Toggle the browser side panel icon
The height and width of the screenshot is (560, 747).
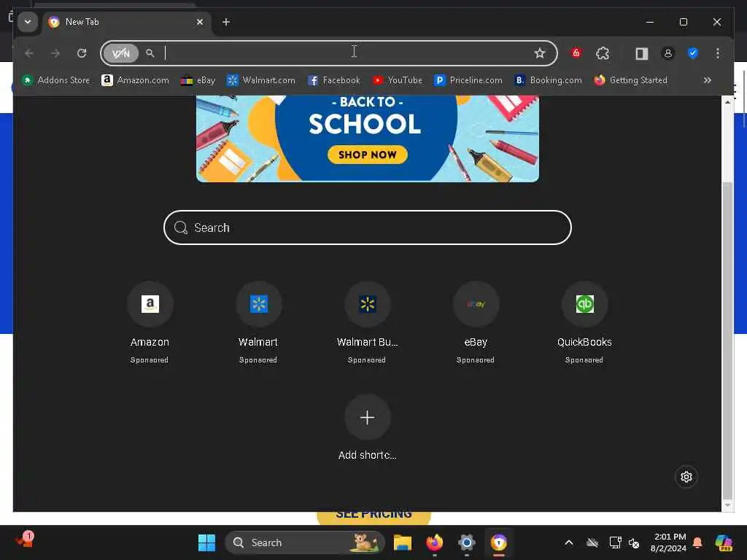(x=642, y=53)
